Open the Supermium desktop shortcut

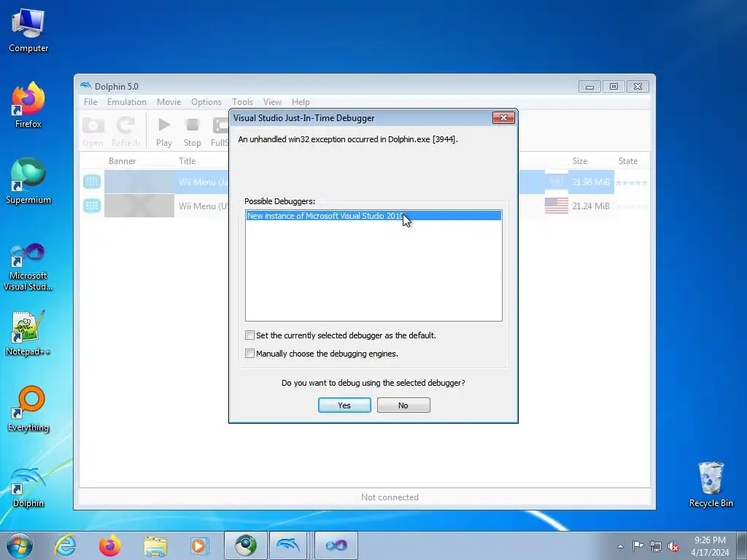coord(28,182)
